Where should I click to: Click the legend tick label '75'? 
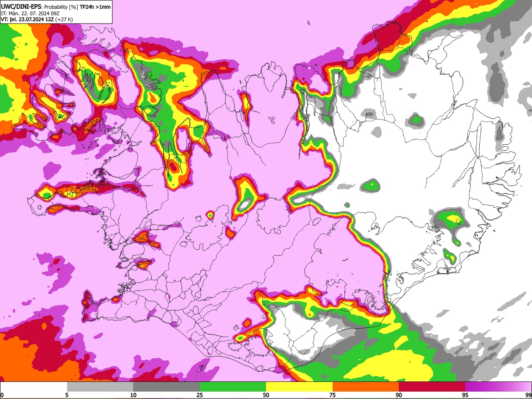point(333,395)
